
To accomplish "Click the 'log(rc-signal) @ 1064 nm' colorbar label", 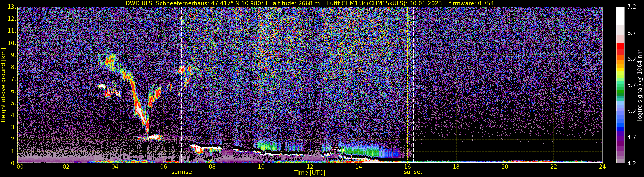I will pyautogui.click(x=640, y=85).
